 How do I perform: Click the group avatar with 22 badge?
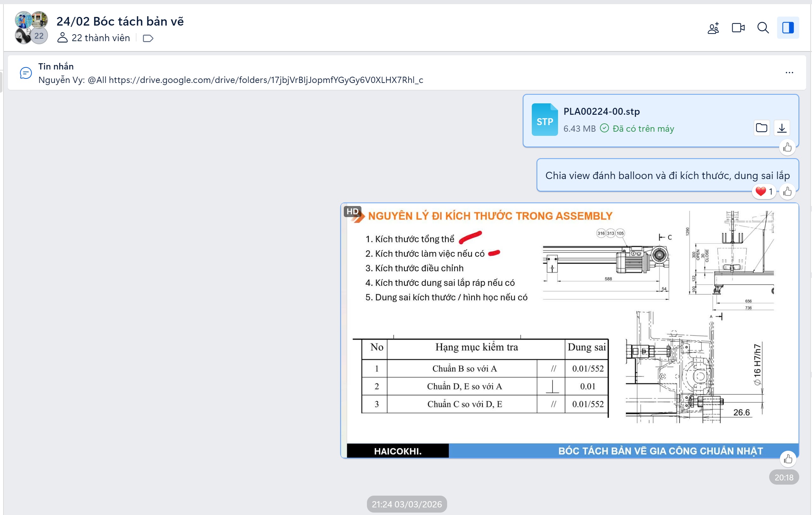pyautogui.click(x=31, y=28)
